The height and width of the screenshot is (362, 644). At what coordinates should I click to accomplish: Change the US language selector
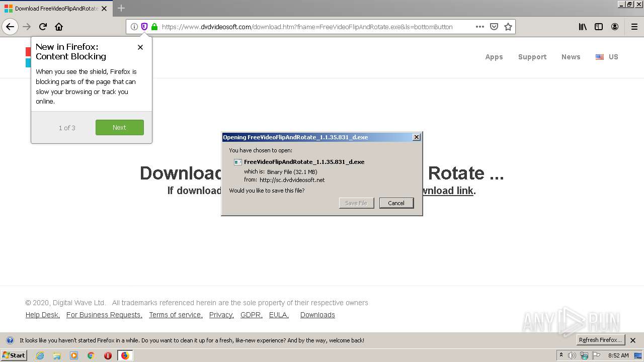click(607, 57)
